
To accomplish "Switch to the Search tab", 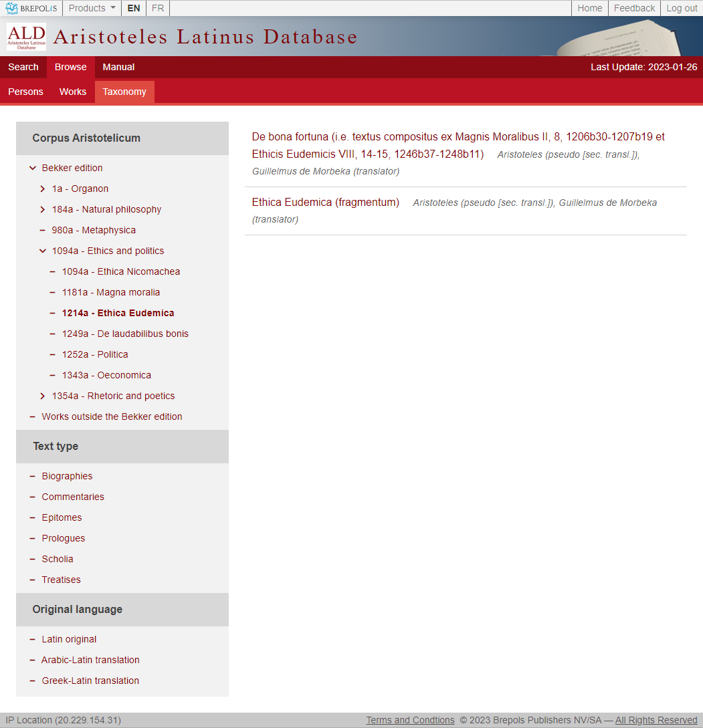I will point(23,67).
